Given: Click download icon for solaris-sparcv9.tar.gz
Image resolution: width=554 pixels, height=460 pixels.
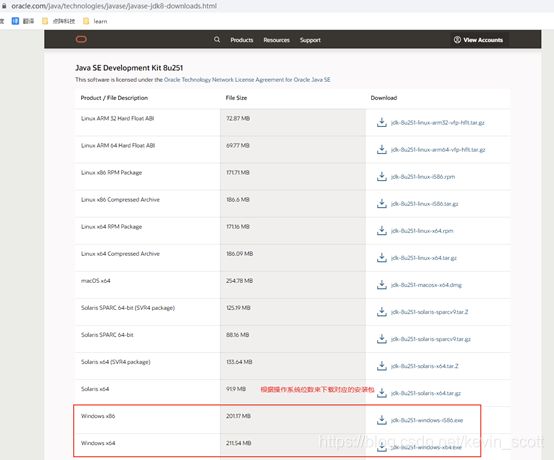Looking at the screenshot, I should pos(382,339).
